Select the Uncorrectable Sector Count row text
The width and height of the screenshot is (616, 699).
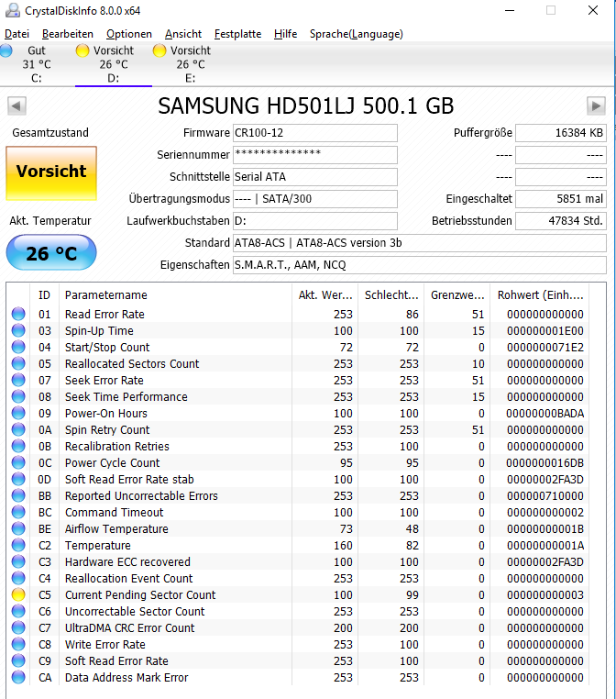pos(135,612)
